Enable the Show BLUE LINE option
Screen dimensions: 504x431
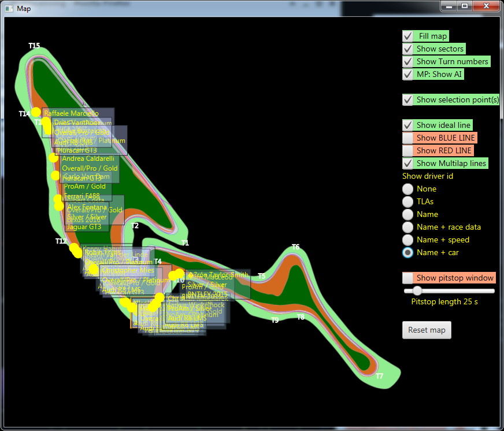(x=407, y=138)
